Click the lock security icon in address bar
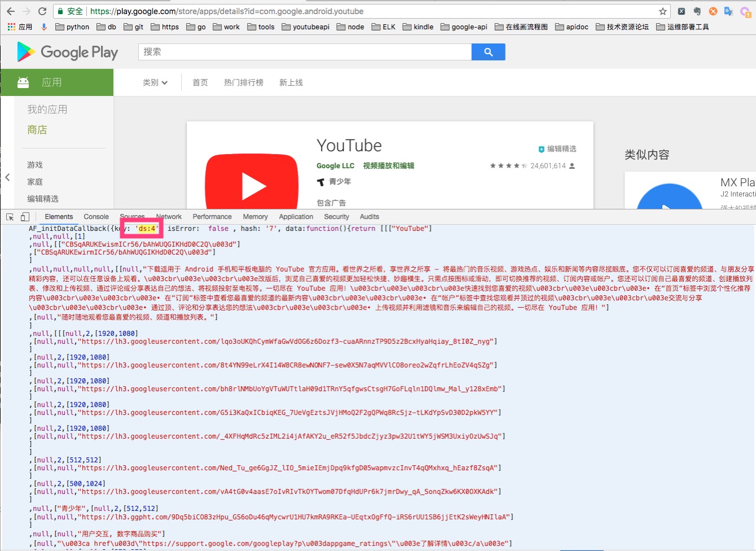This screenshot has height=551, width=756. tap(60, 11)
